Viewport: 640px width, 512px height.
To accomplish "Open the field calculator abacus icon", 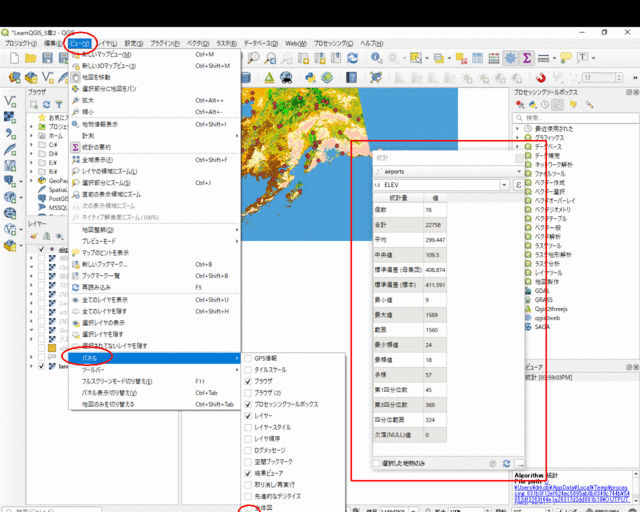I will coord(493,58).
